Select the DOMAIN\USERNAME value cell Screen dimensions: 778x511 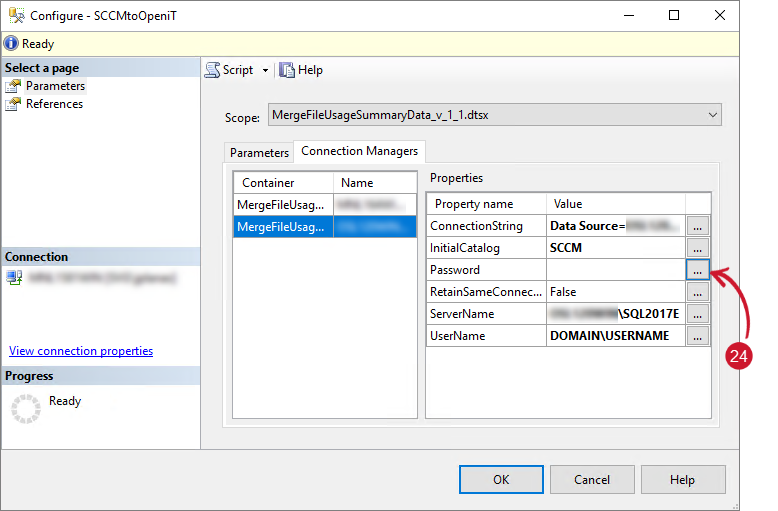pyautogui.click(x=616, y=336)
